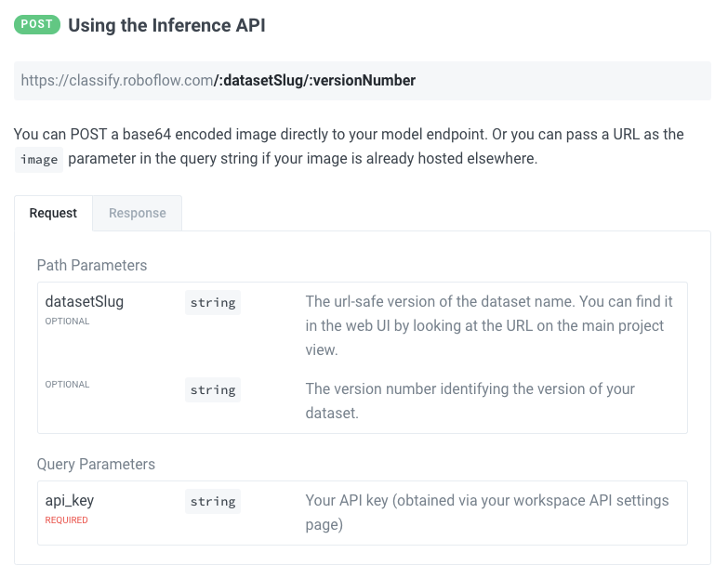The height and width of the screenshot is (579, 728).
Task: Click the string type badge for datasetSlug
Action: (x=213, y=302)
